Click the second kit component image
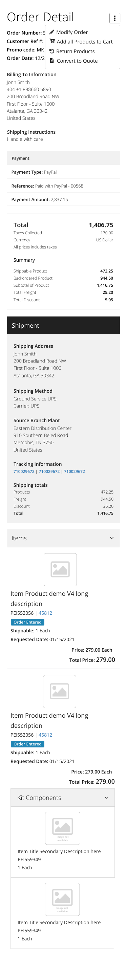 62,899
